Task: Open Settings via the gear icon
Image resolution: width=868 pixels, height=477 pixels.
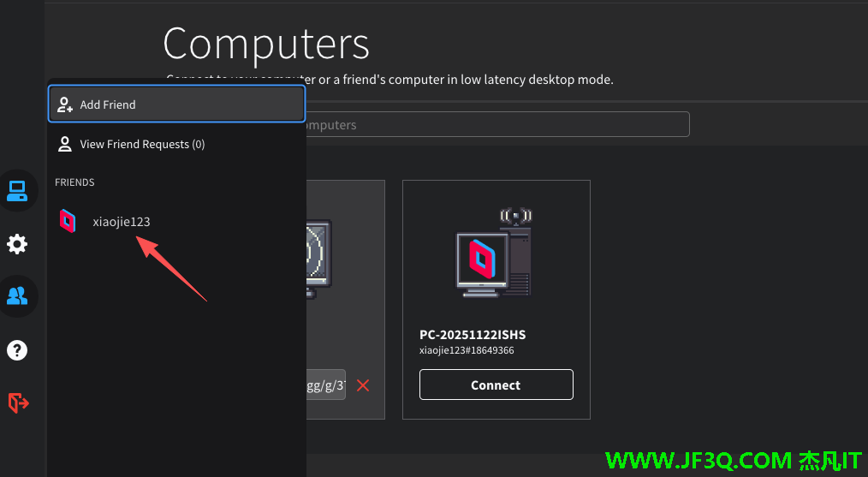Action: pos(17,244)
